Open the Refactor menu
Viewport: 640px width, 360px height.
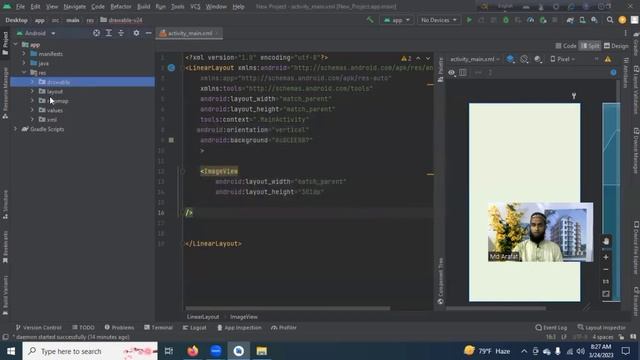pyautogui.click(x=121, y=7)
